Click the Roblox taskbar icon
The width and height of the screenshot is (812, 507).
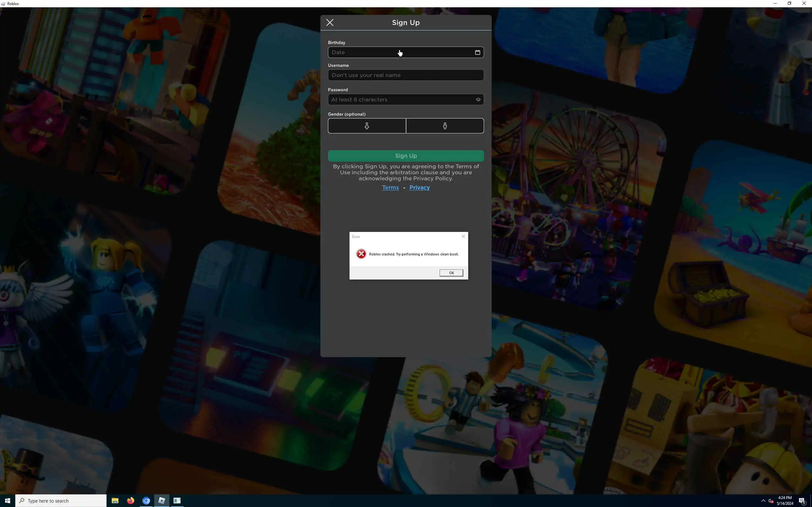[x=162, y=501]
